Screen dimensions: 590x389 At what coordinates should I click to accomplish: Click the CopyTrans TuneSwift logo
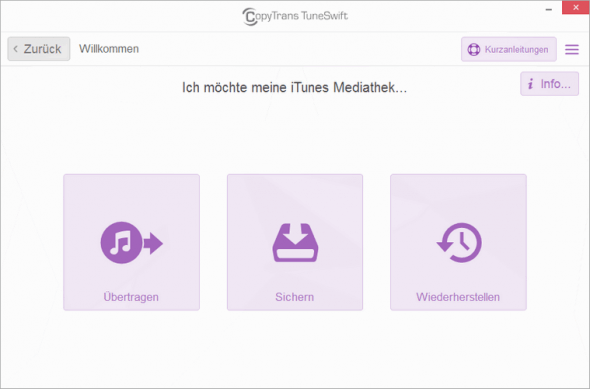click(295, 16)
